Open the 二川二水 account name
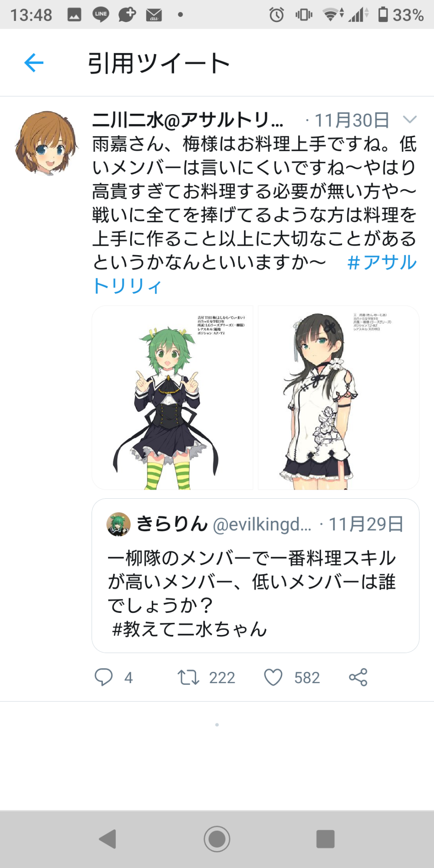 coord(188,120)
